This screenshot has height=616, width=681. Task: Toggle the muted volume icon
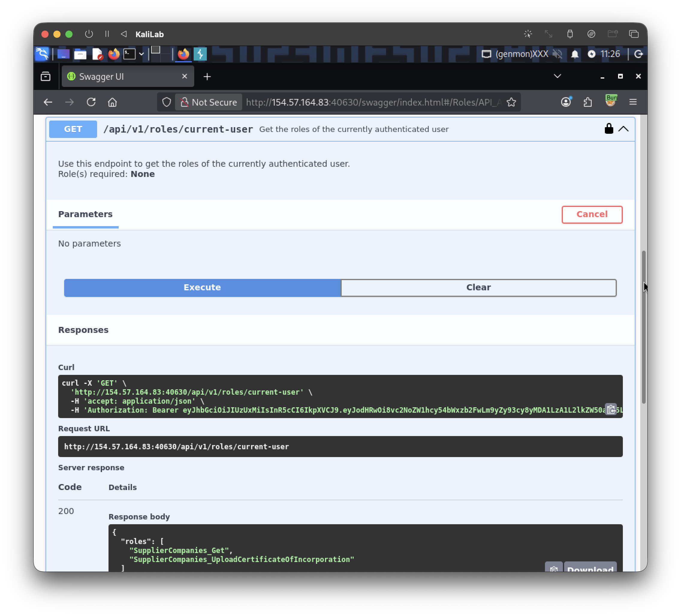click(x=558, y=54)
